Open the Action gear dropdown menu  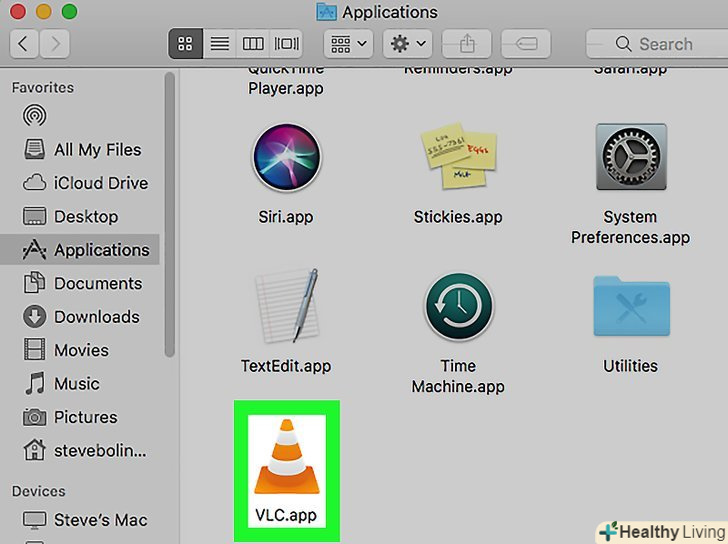408,44
